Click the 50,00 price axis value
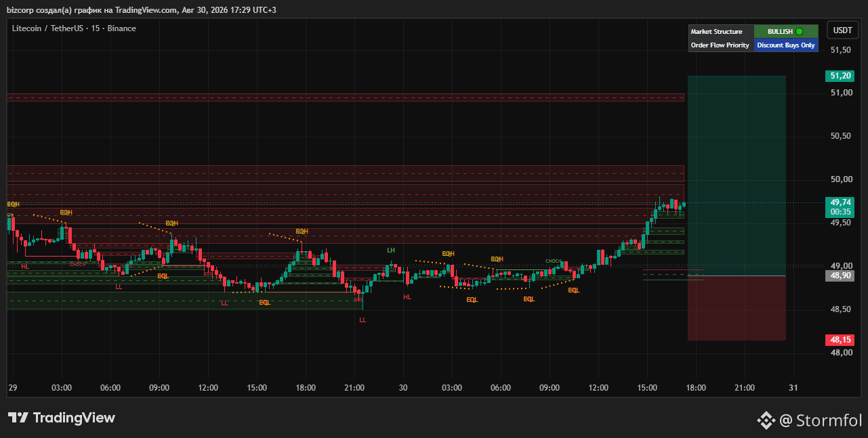The height and width of the screenshot is (438, 868). [x=841, y=179]
